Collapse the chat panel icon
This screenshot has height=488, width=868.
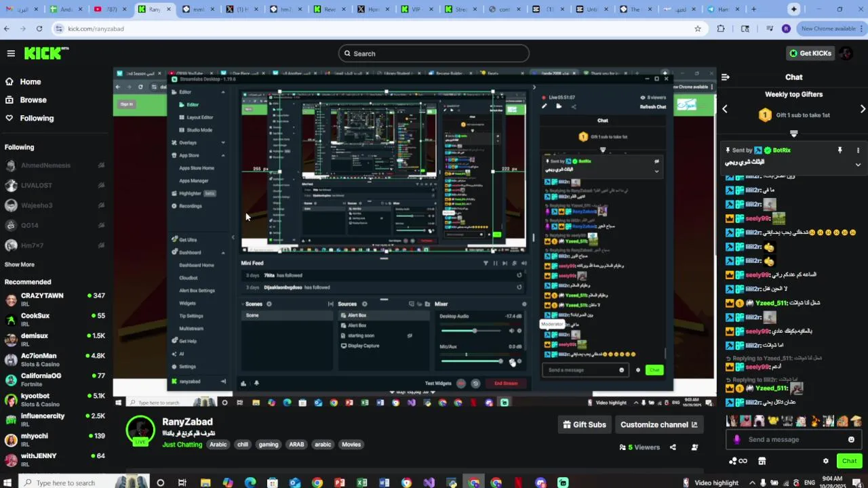(x=725, y=77)
